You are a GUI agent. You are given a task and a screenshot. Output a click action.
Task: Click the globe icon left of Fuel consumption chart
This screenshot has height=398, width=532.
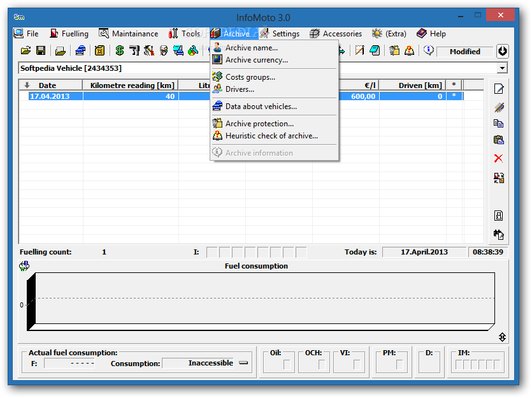tap(24, 266)
